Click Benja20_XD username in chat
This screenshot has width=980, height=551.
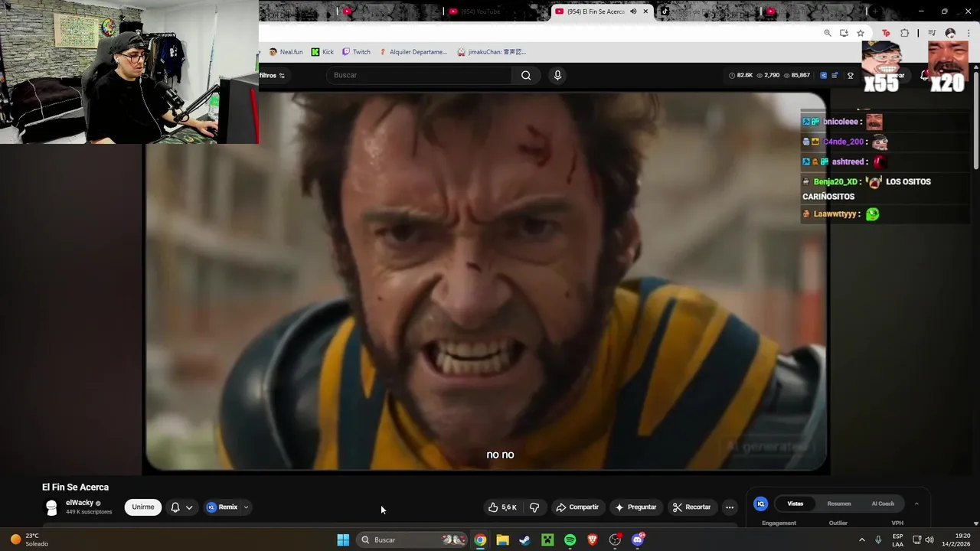coord(837,181)
